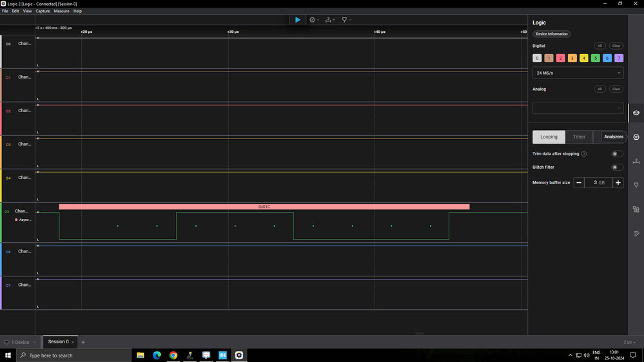Click Clear for Digital channels
Image resolution: width=644 pixels, height=362 pixels.
coord(616,46)
